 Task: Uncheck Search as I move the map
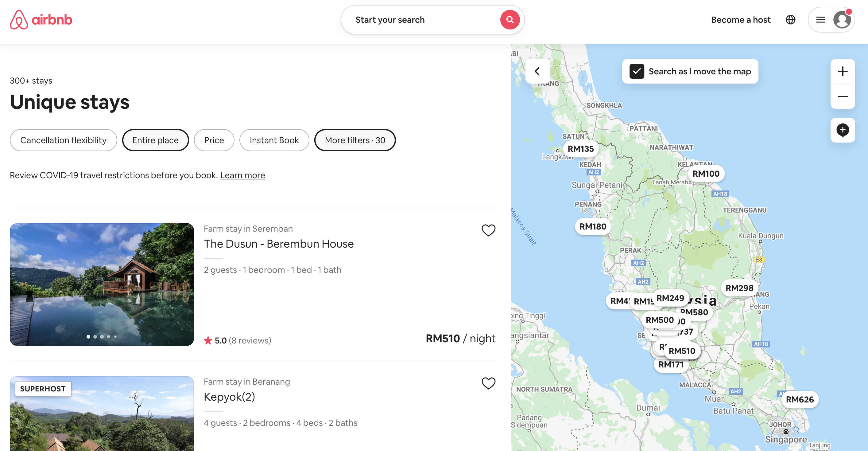[637, 72]
